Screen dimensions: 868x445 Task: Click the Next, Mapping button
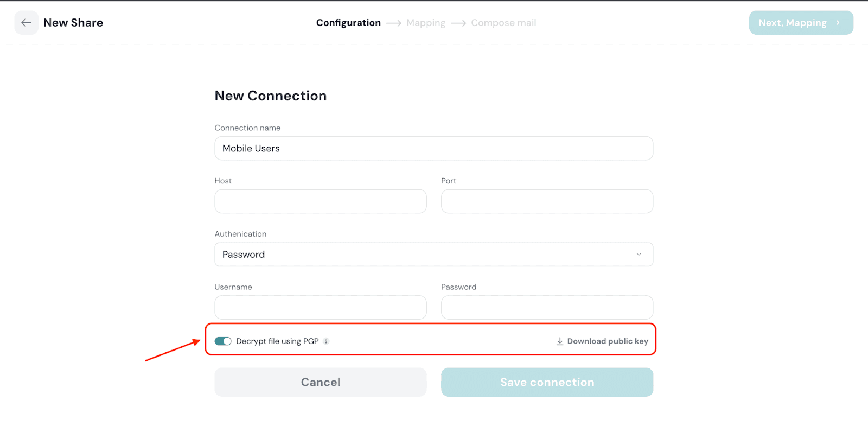793,23
